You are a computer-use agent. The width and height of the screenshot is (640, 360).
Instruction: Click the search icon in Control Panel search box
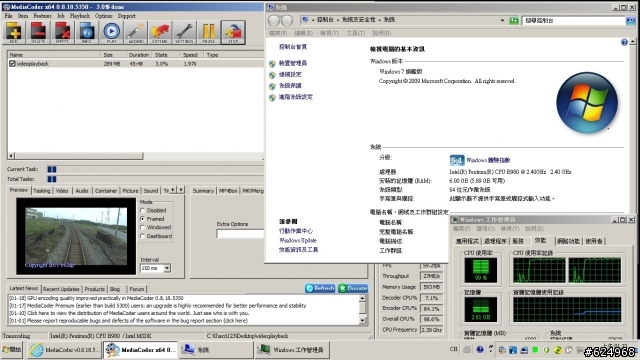pyautogui.click(x=631, y=20)
